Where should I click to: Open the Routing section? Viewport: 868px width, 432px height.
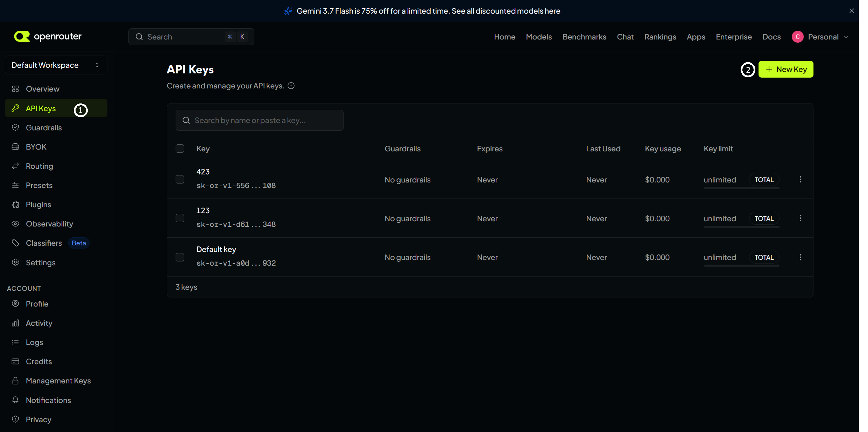[x=56, y=166]
